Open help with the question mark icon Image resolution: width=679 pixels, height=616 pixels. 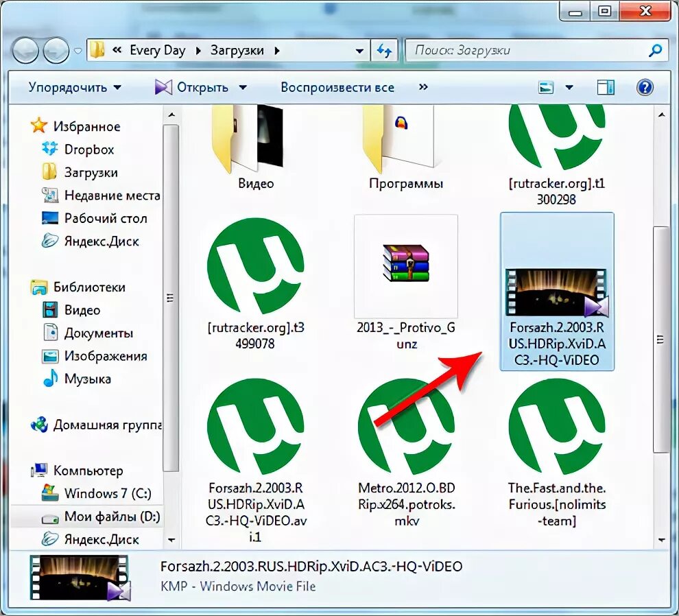click(x=645, y=88)
